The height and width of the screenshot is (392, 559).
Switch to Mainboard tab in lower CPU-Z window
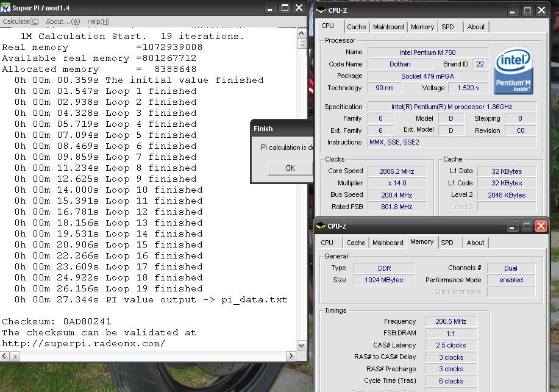[388, 243]
